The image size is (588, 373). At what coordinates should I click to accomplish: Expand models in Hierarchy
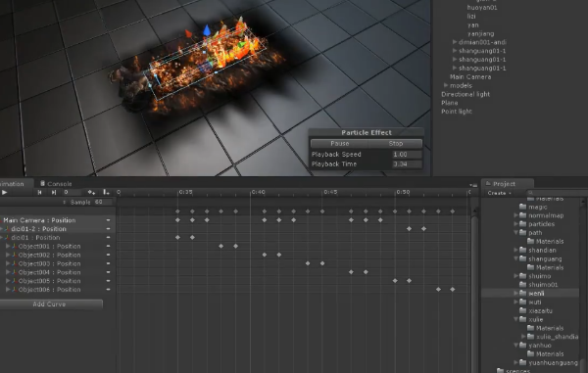[x=446, y=86]
